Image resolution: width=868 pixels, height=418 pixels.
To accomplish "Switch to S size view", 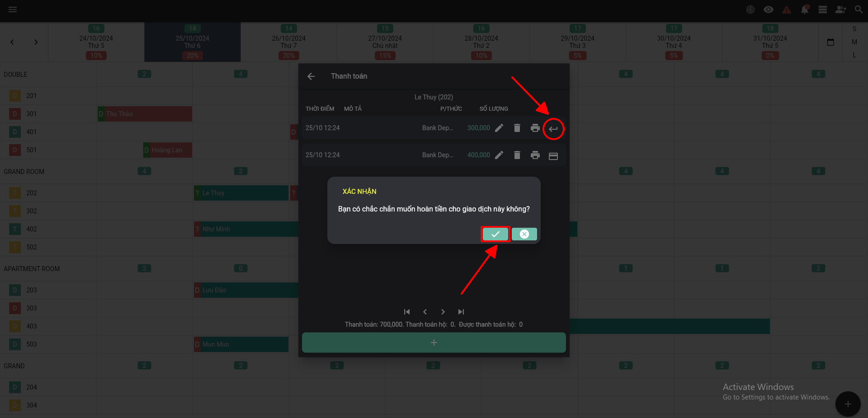I will 854,29.
